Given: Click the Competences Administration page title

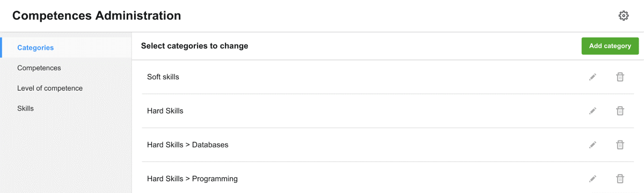Looking at the screenshot, I should click(x=97, y=16).
